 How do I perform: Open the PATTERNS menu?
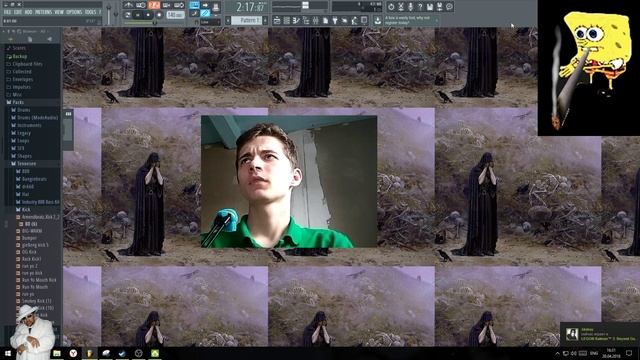[43, 12]
